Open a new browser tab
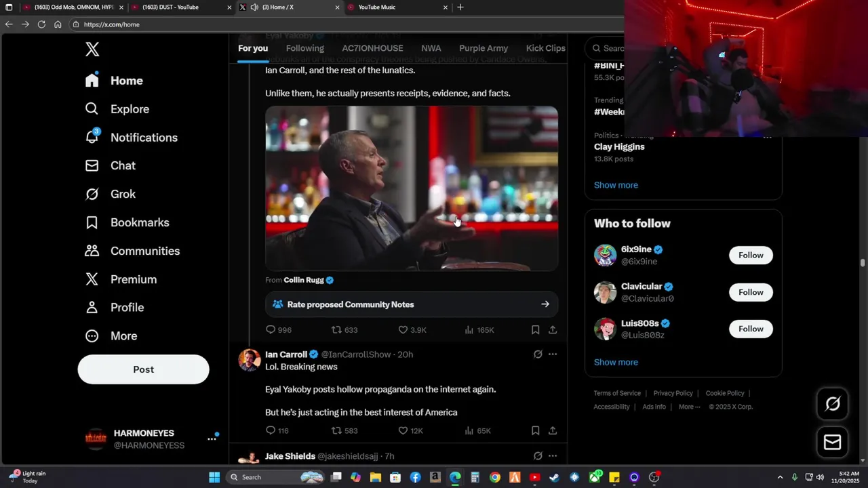 [x=460, y=7]
